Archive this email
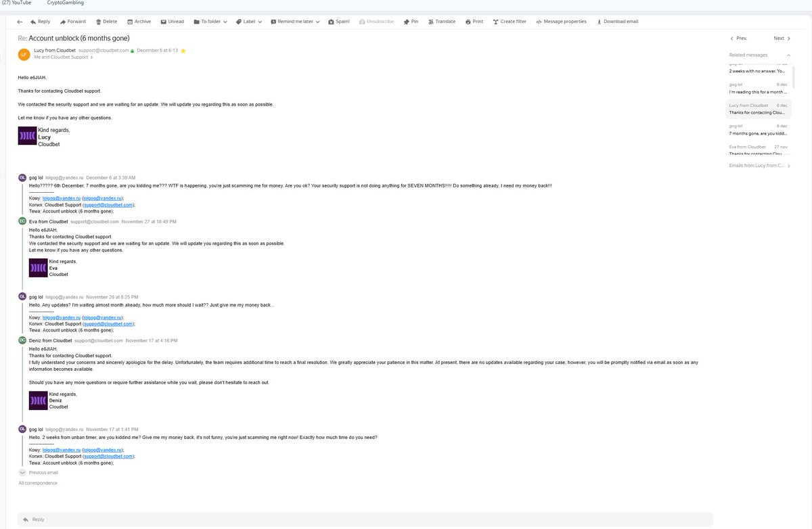Image resolution: width=812 pixels, height=529 pixels. pyautogui.click(x=139, y=22)
